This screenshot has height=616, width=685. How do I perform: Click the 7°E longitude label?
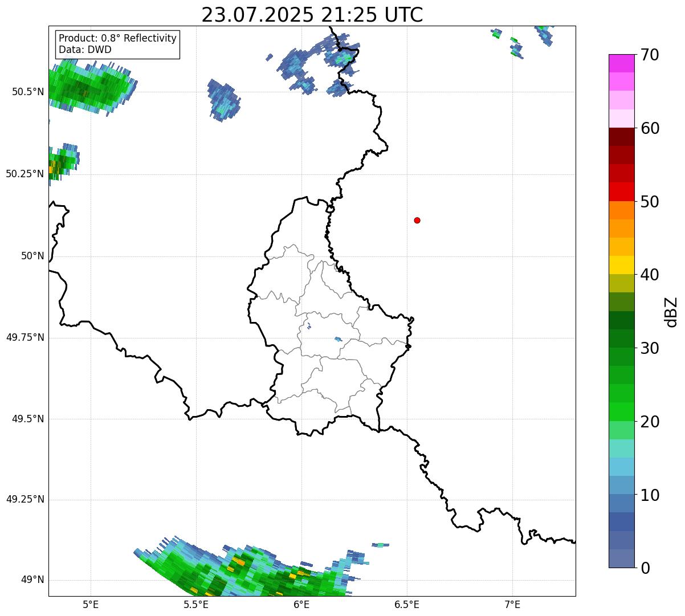tap(512, 604)
